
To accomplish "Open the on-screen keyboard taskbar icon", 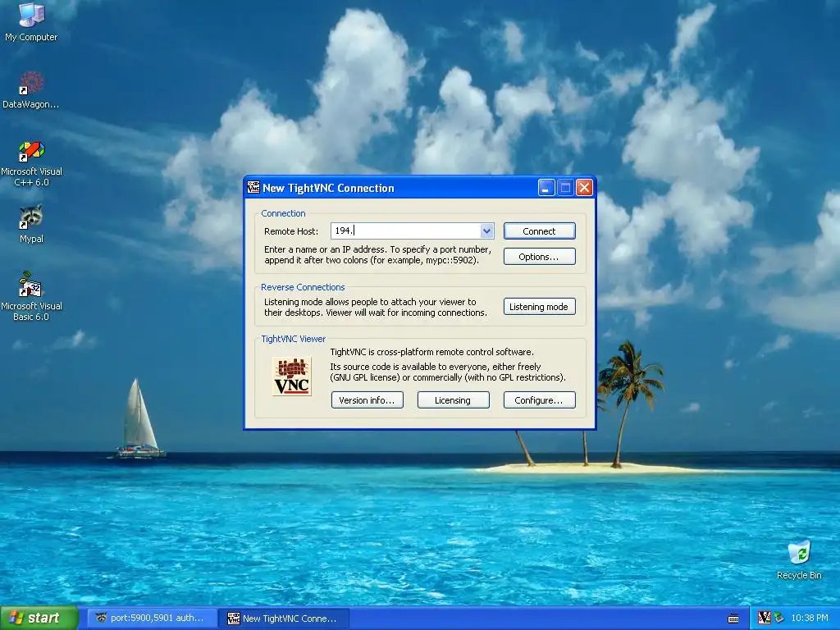I will click(733, 619).
